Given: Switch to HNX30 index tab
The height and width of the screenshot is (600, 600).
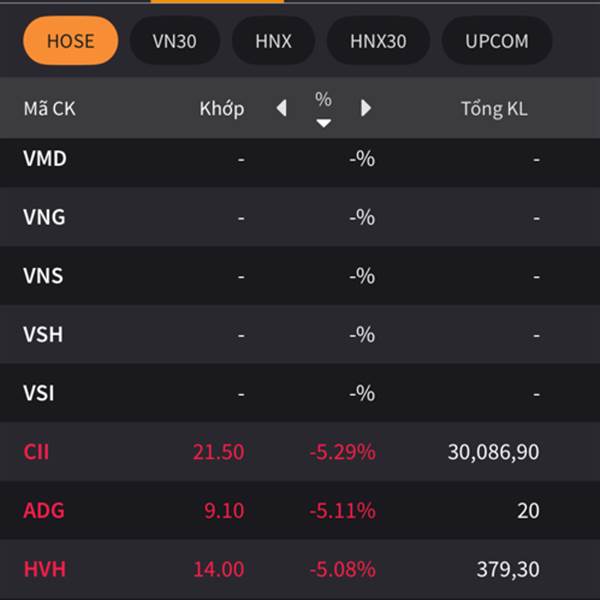Looking at the screenshot, I should 378,41.
